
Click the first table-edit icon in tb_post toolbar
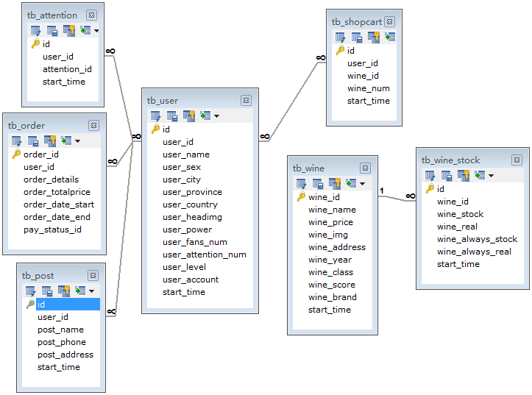[x=30, y=291]
